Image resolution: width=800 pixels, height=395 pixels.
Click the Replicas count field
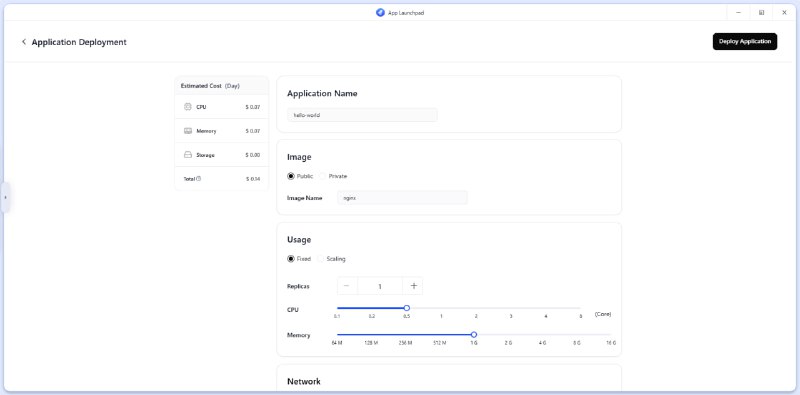pos(380,286)
